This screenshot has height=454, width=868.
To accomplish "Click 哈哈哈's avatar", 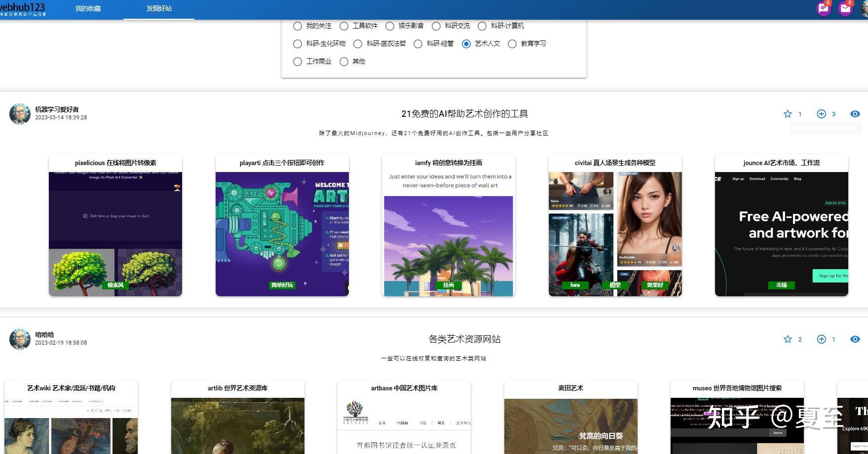I will [20, 339].
